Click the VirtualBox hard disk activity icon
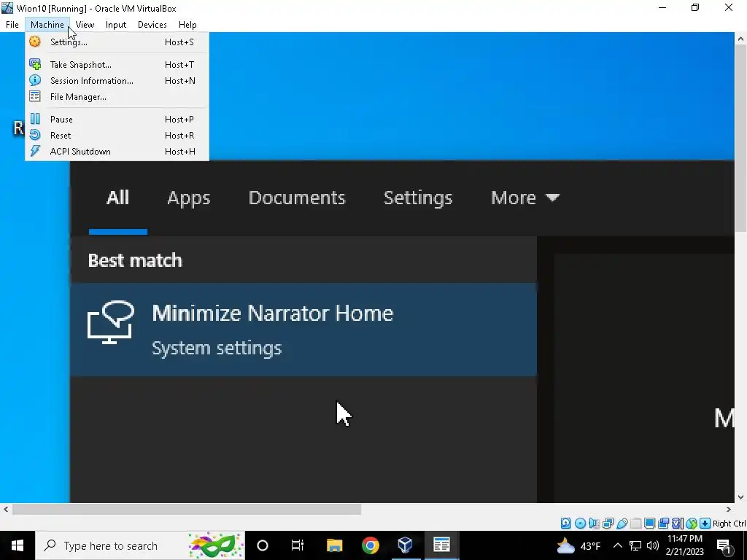The width and height of the screenshot is (747, 560). (x=565, y=524)
